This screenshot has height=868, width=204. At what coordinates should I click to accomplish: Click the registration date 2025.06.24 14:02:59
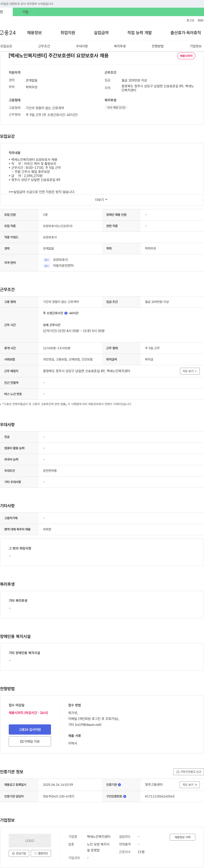pyautogui.click(x=58, y=785)
